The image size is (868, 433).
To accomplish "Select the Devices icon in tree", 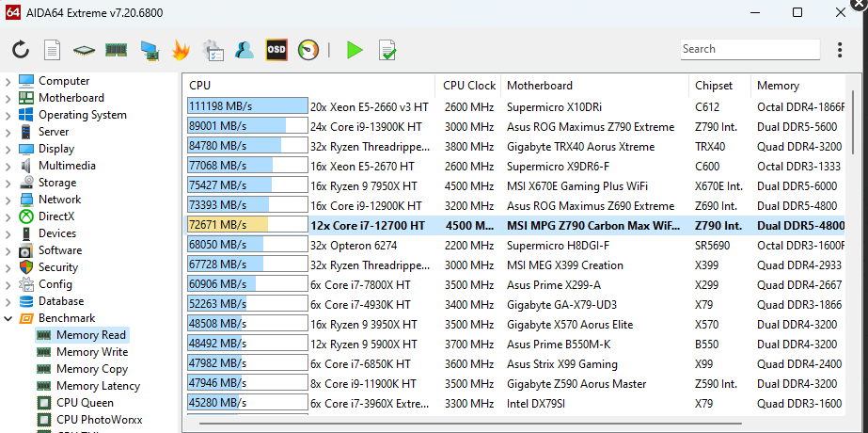I will [x=26, y=233].
